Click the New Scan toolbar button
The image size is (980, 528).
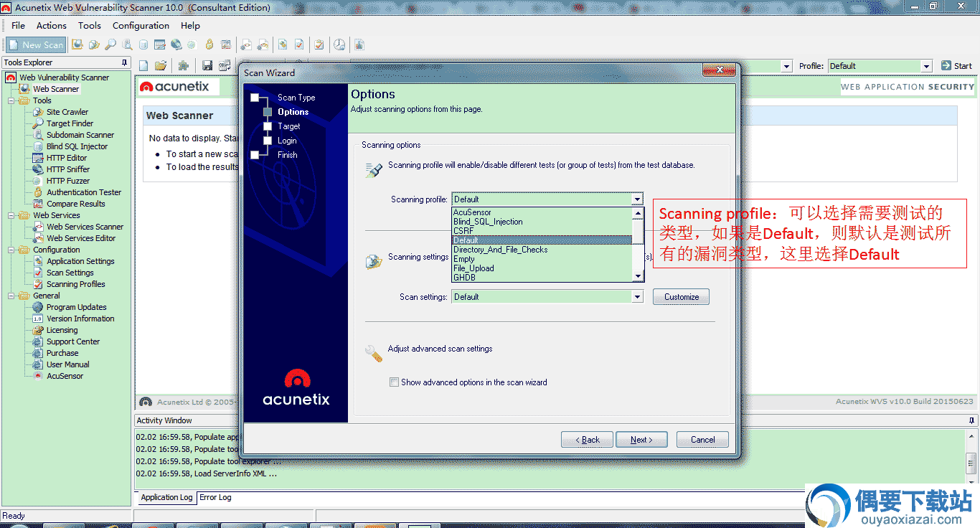pos(36,44)
